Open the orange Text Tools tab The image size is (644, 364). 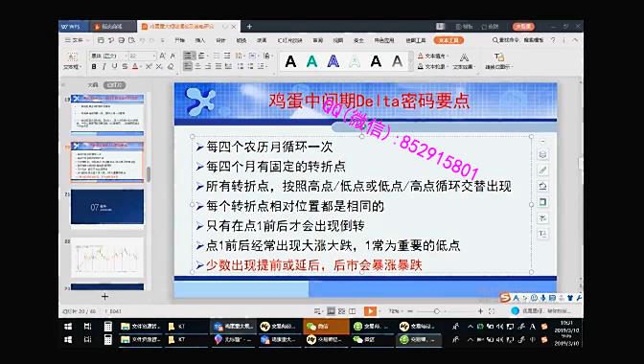(448, 40)
